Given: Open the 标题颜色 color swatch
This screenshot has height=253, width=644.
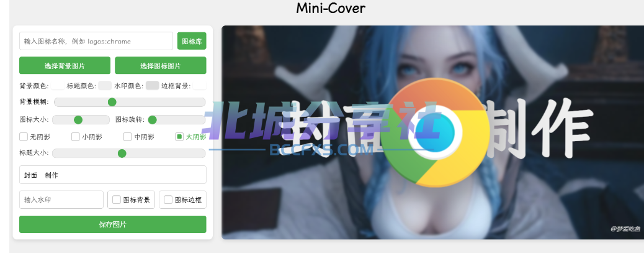Looking at the screenshot, I should tap(105, 86).
